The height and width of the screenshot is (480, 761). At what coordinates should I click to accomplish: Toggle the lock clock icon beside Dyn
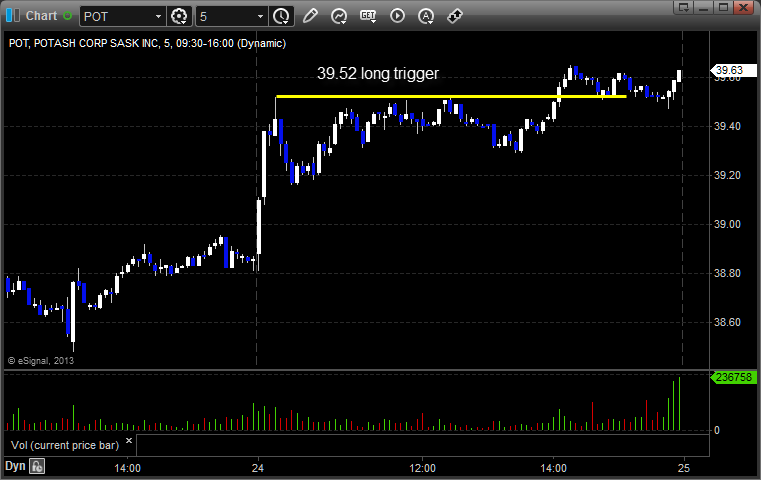point(37,466)
